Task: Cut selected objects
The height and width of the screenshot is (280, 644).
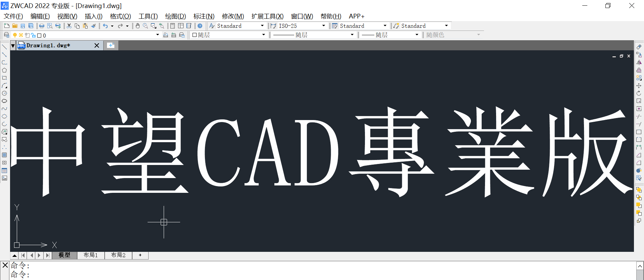Action: (x=69, y=26)
